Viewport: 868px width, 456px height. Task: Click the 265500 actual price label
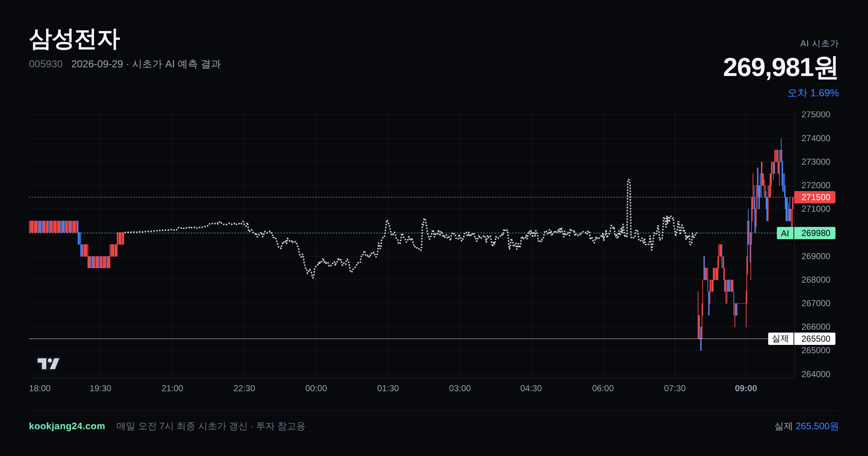click(x=815, y=339)
